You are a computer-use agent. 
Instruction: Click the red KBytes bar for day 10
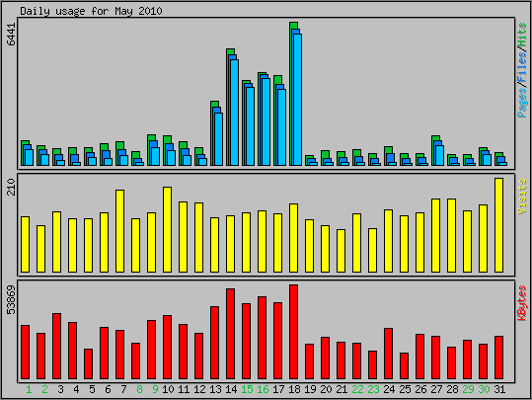(167, 347)
